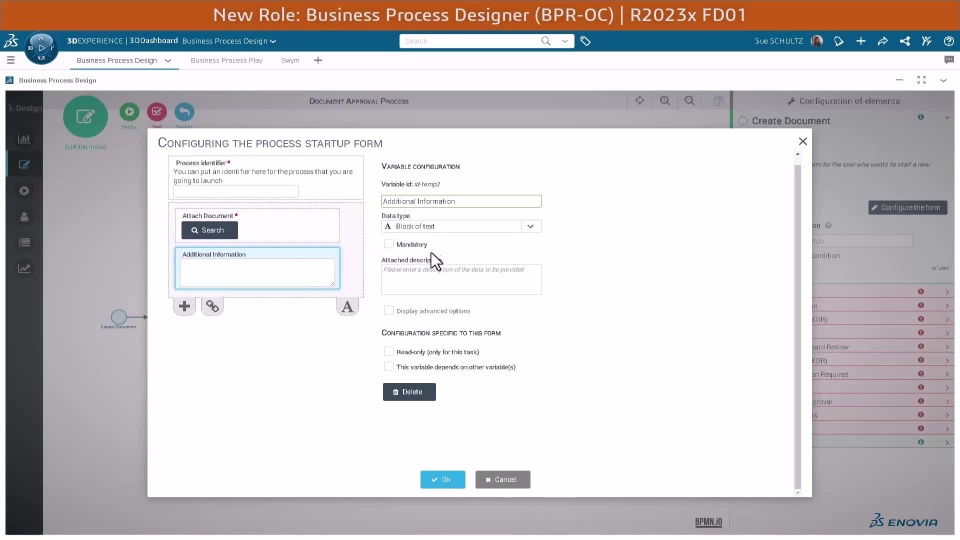Open Sue SCHULTZ profile avatar
The height and width of the screenshot is (540, 960).
(x=816, y=41)
